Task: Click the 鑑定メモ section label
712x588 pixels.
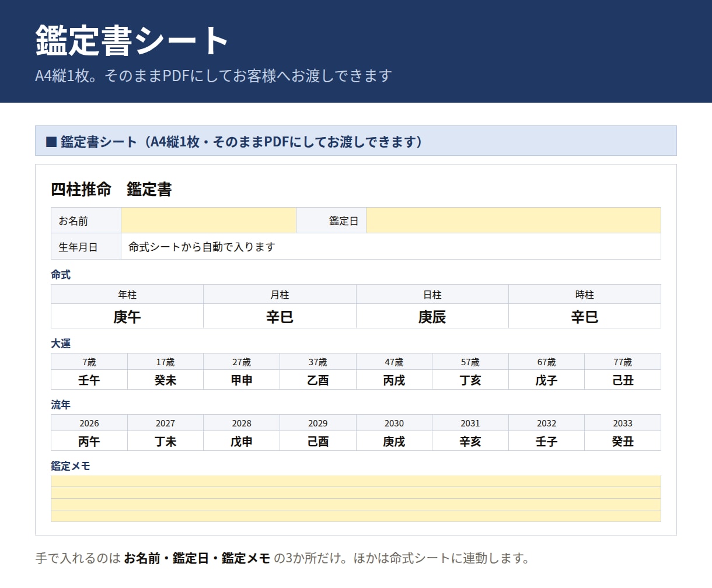Action: point(71,466)
